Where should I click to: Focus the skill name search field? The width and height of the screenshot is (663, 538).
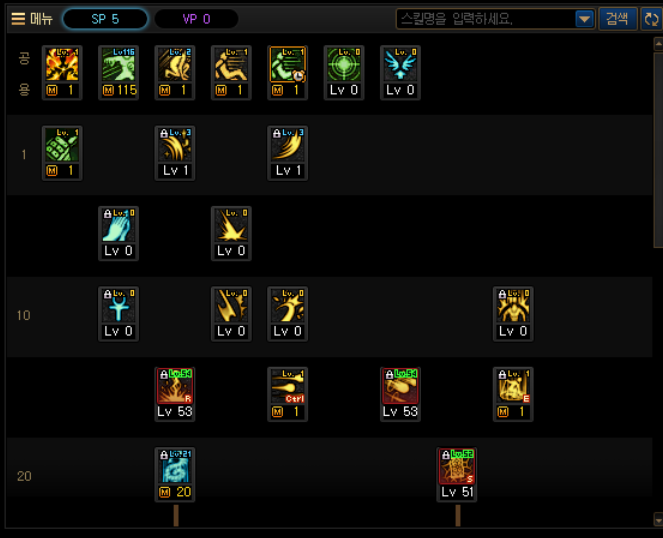coord(486,19)
